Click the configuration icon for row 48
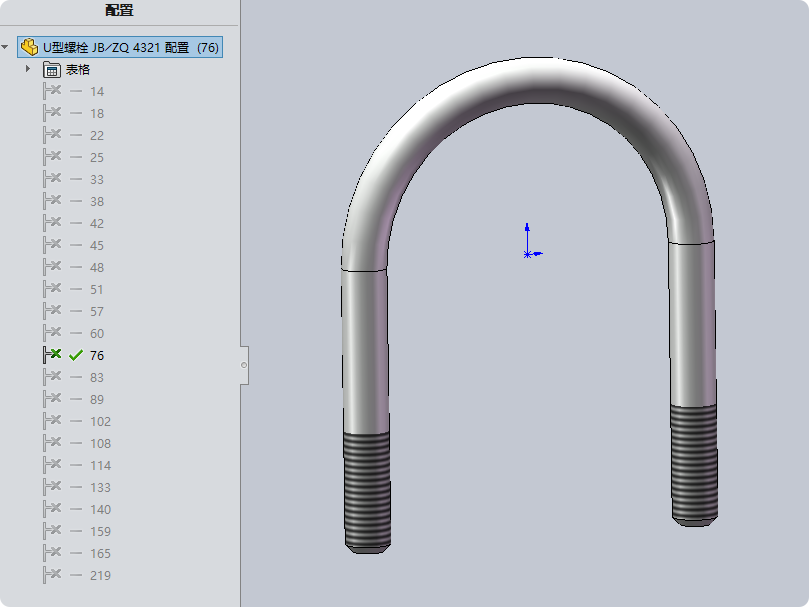Screen dimensions: 809x607 point(52,267)
